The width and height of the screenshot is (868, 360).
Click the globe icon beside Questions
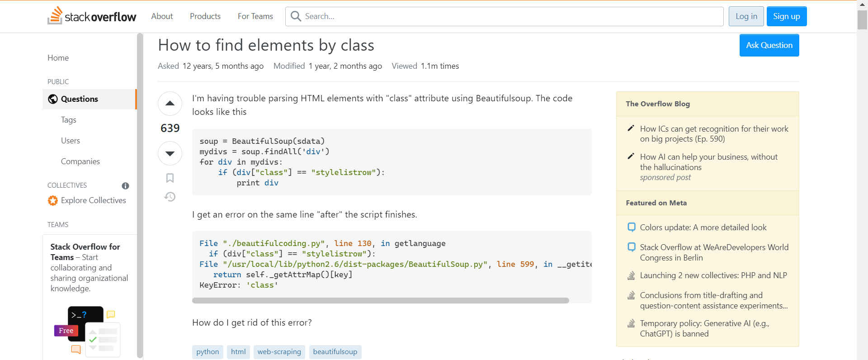53,99
